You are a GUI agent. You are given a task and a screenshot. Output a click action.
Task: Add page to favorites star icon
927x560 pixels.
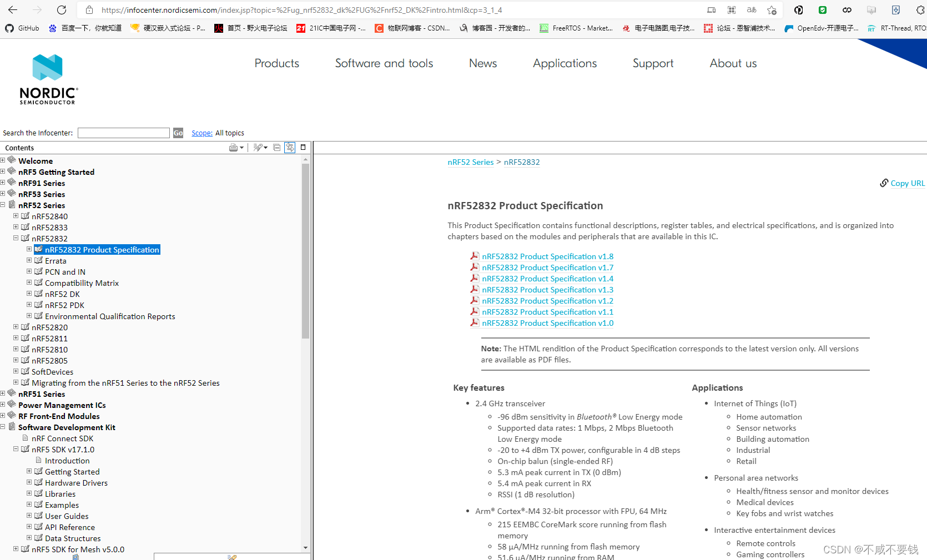pos(772,10)
